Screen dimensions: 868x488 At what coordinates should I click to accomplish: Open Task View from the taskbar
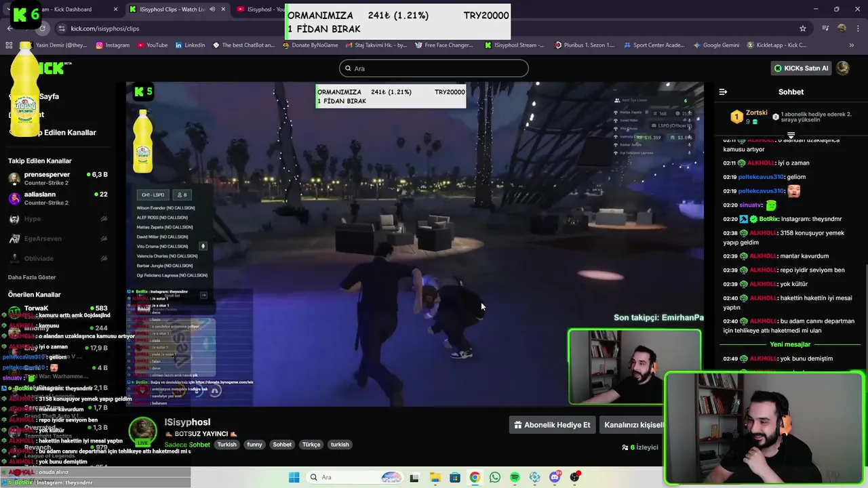point(414,478)
